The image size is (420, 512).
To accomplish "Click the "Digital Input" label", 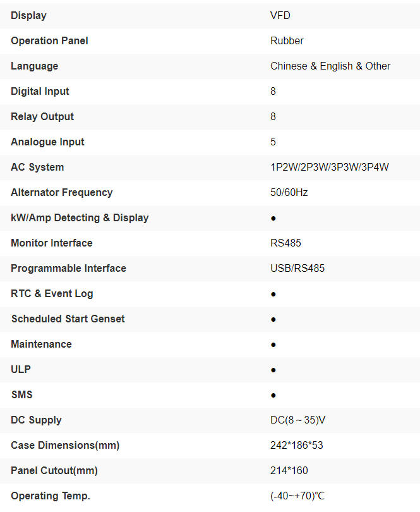I will (40, 91).
